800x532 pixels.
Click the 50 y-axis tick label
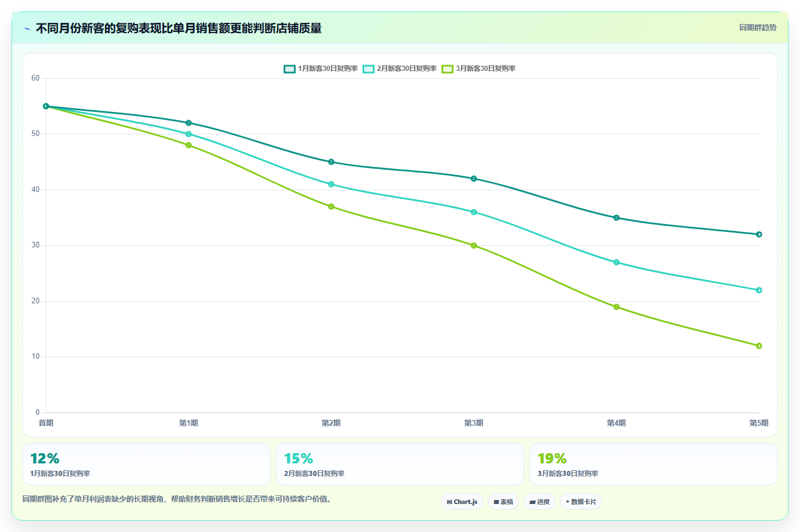point(35,134)
